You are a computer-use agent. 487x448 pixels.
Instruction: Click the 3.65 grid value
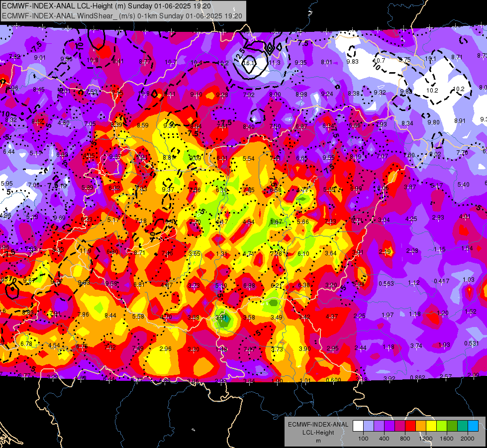tap(195, 253)
